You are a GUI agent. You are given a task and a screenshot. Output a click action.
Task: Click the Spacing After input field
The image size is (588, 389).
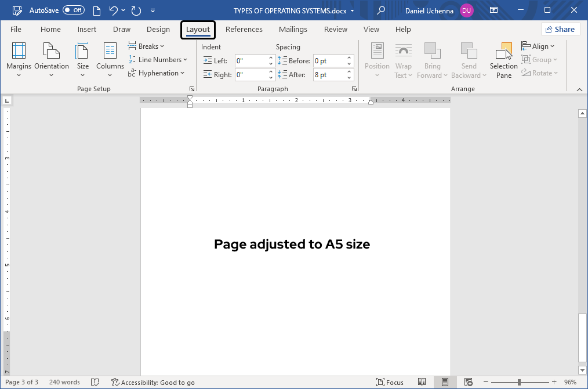(331, 74)
